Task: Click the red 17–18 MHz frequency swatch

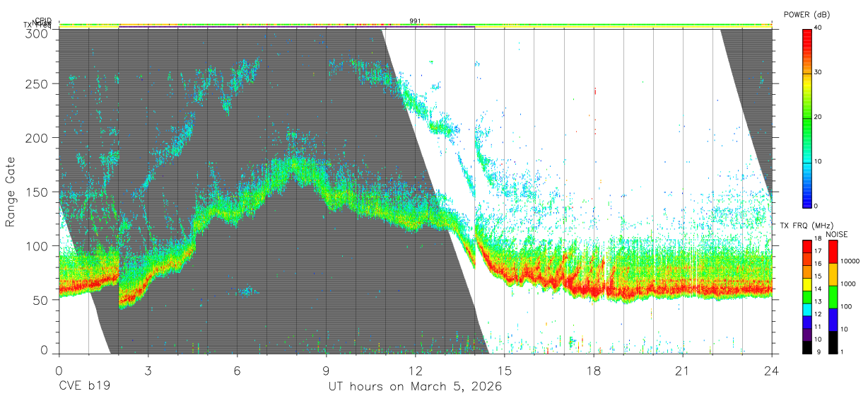Action: pos(807,245)
